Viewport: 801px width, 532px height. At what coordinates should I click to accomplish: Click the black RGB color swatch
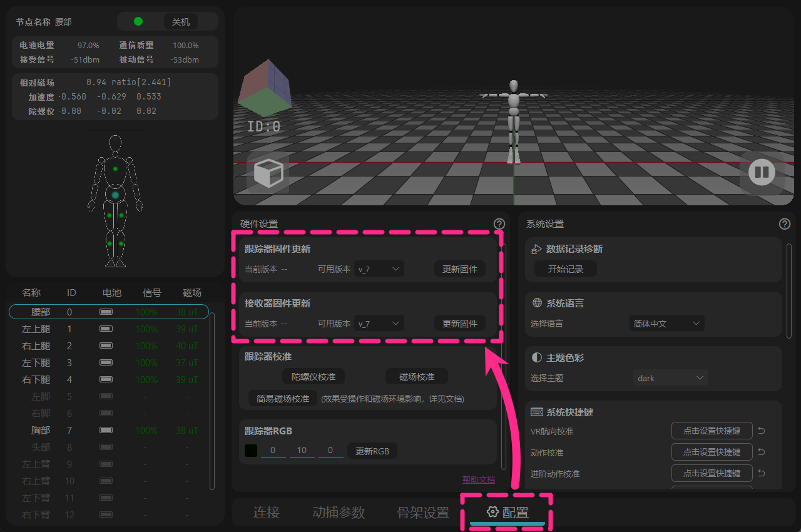[251, 451]
